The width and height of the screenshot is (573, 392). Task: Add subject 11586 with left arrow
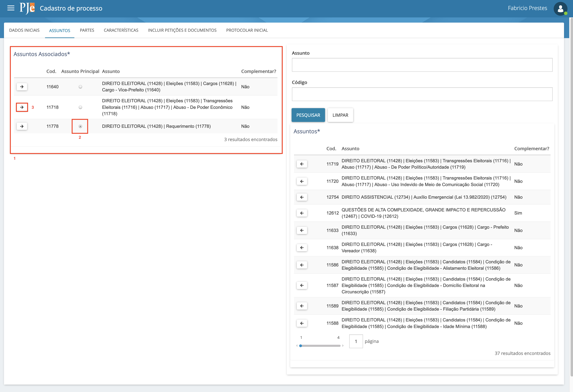(x=302, y=265)
